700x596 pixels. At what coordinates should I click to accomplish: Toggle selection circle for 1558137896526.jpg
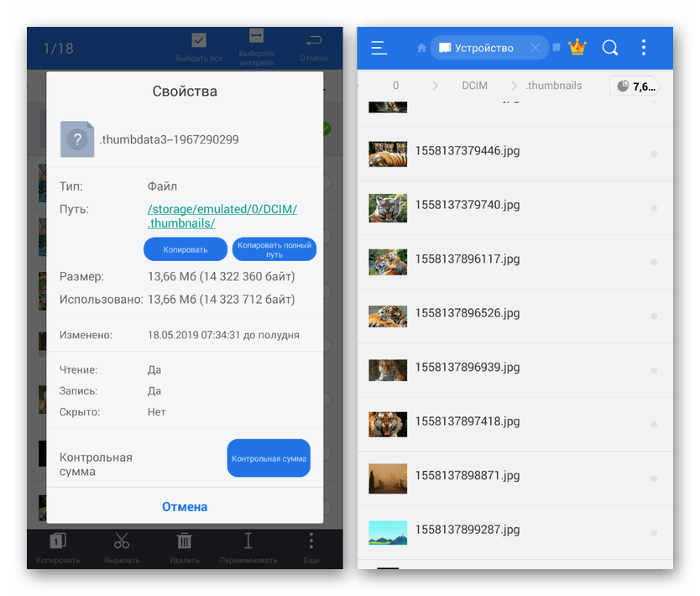point(654,316)
